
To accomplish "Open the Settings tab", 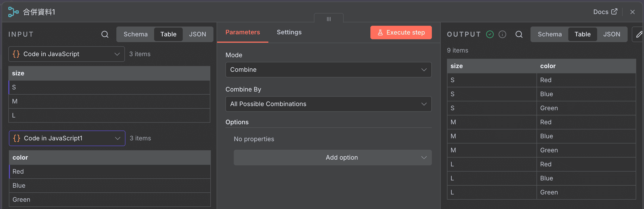I will tap(289, 32).
